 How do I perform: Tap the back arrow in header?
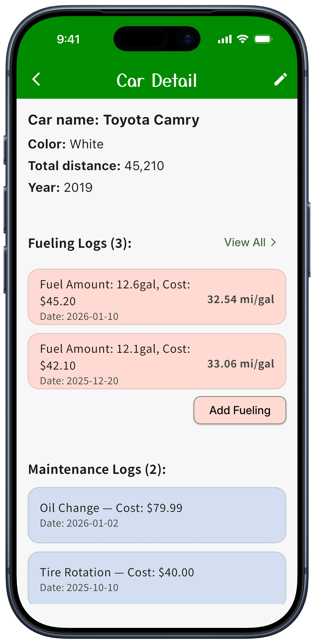[36, 80]
